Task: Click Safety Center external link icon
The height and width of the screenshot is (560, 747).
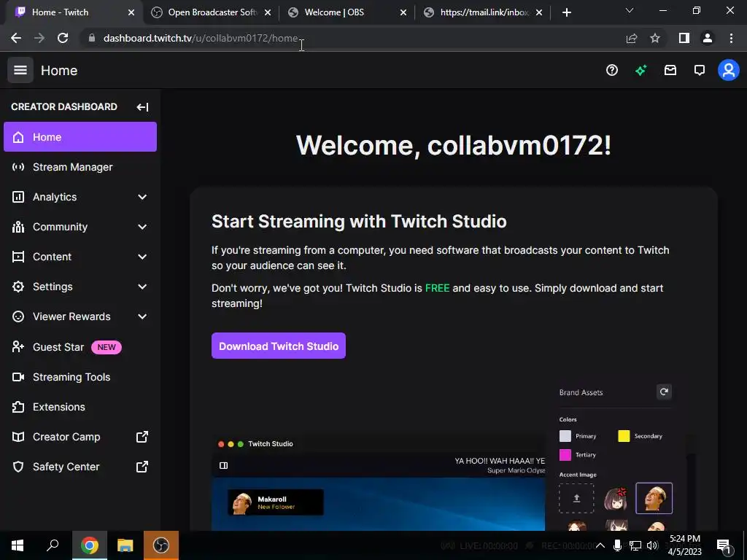Action: (x=142, y=467)
